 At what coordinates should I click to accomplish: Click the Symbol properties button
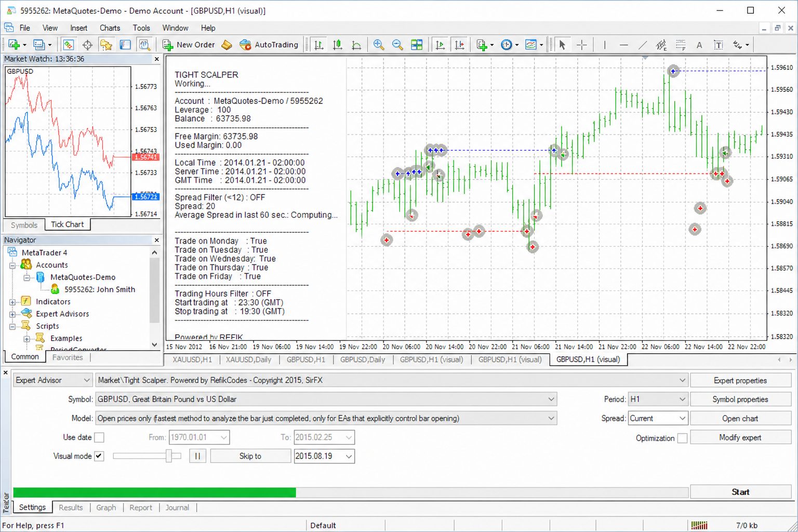point(740,399)
